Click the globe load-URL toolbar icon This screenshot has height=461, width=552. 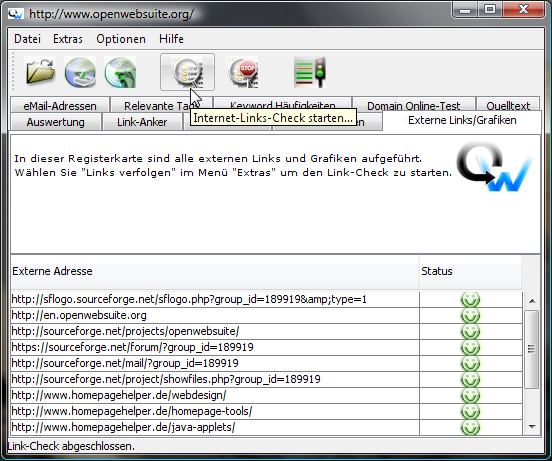80,72
